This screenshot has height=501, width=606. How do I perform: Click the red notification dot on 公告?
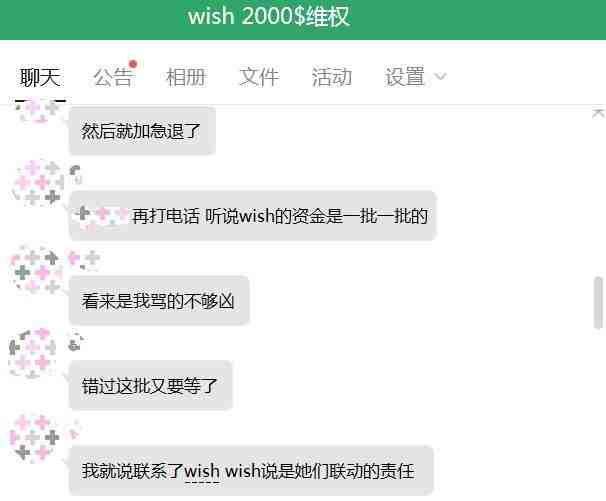[133, 64]
